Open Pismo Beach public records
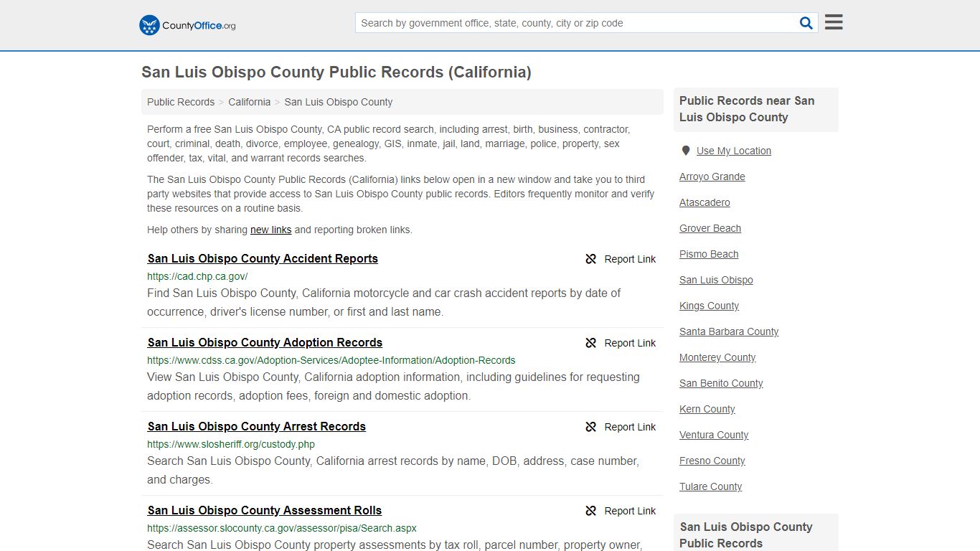The height and width of the screenshot is (551, 980). pyautogui.click(x=709, y=254)
